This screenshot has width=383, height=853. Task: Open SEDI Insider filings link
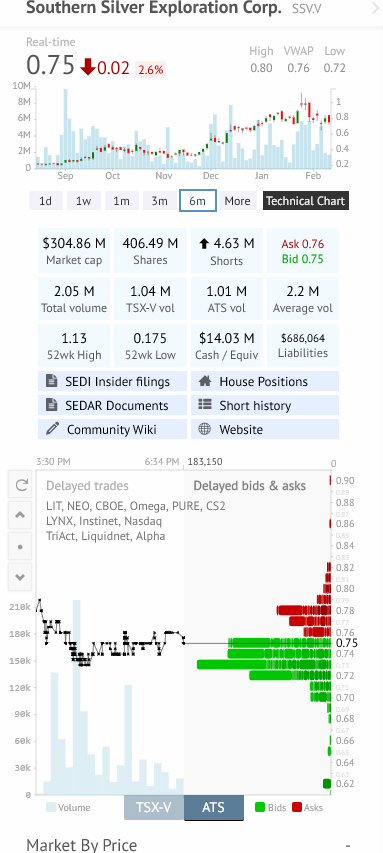tap(112, 381)
